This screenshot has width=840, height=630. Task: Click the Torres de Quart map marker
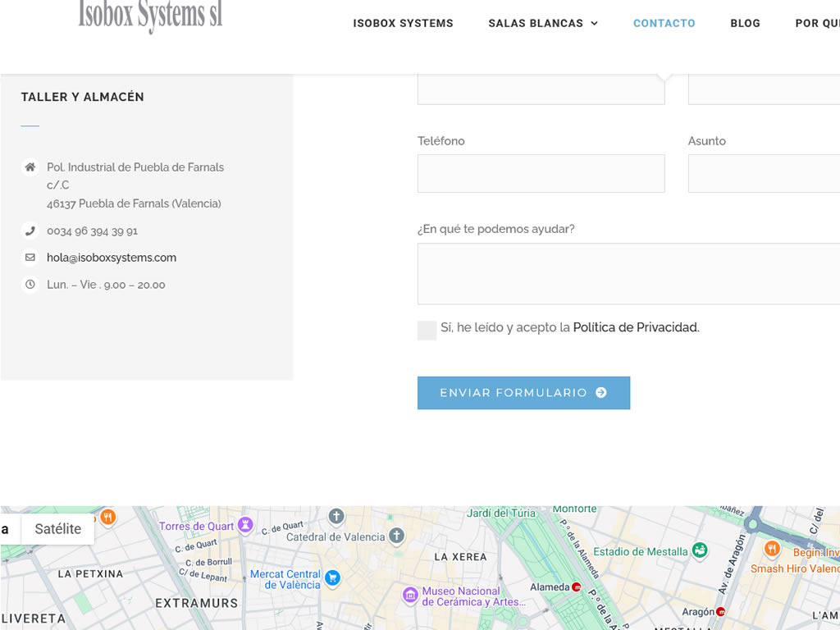[x=244, y=525]
